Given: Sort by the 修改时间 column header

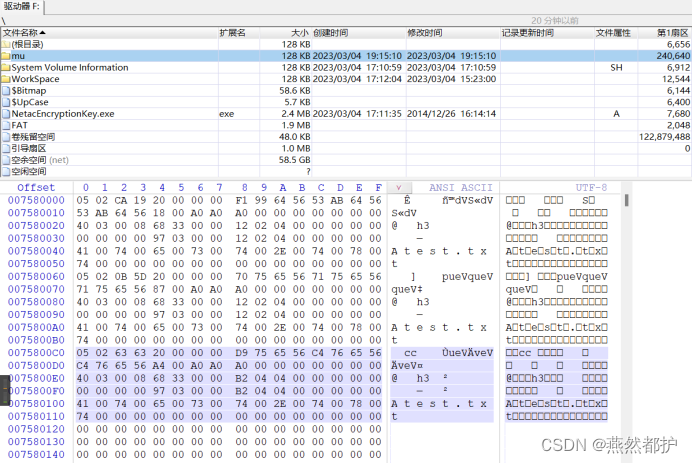Looking at the screenshot, I should (453, 33).
